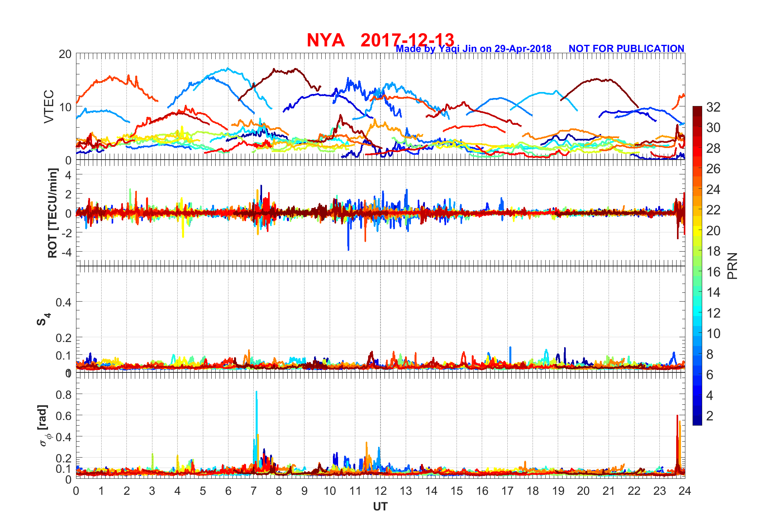Click UT x-axis tick "17"
761x532 pixels.
(x=507, y=491)
